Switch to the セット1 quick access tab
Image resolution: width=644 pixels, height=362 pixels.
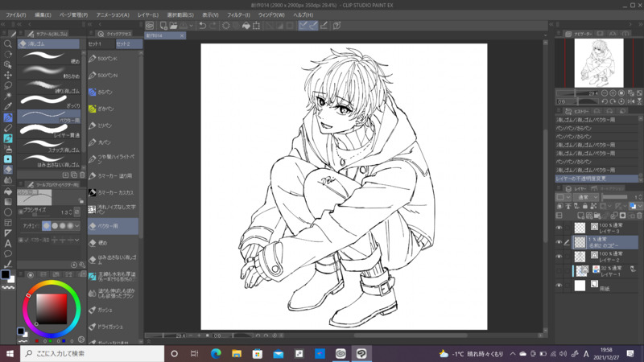coord(101,44)
